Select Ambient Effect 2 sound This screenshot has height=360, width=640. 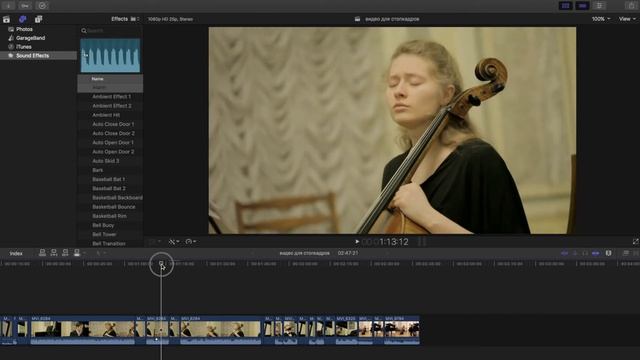coord(112,106)
